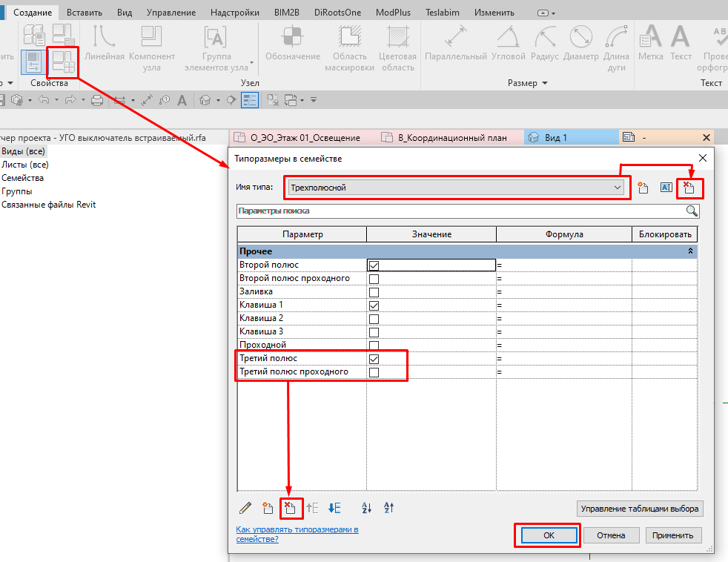728x562 pixels.
Task: Click the Отмена button
Action: tap(611, 535)
